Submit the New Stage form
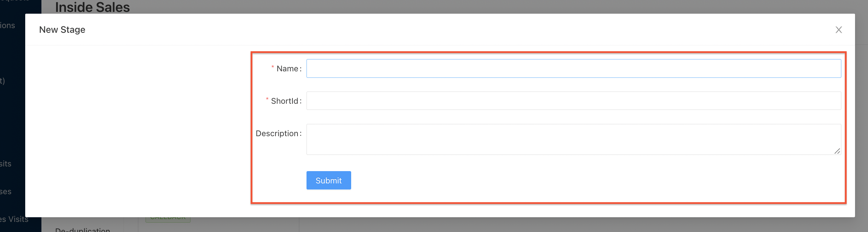The width and height of the screenshot is (868, 232). coord(328,180)
